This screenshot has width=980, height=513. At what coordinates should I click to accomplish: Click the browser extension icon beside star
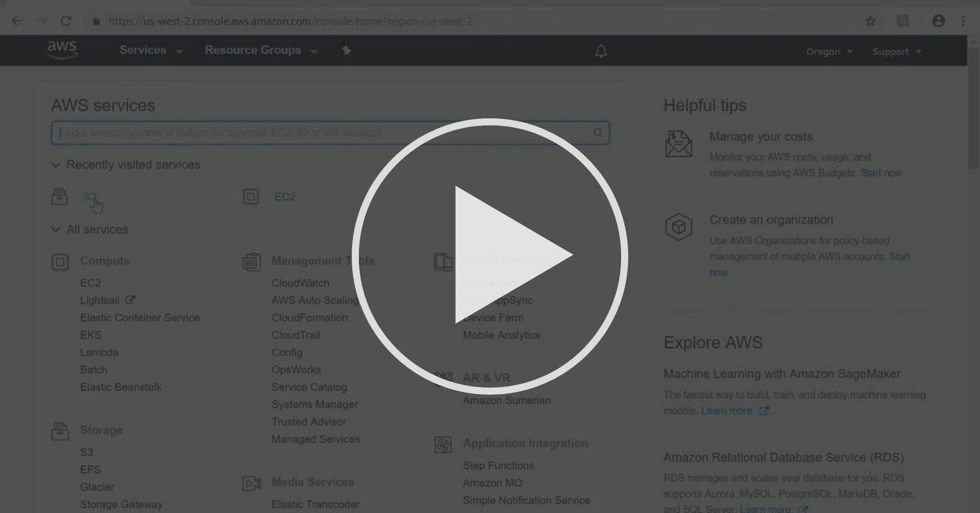903,21
